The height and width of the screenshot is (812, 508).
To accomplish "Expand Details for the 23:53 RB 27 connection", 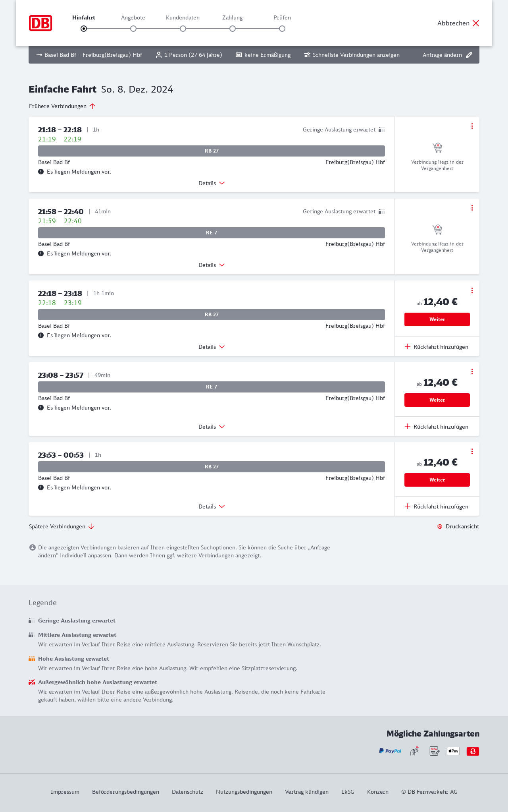I will tap(212, 507).
